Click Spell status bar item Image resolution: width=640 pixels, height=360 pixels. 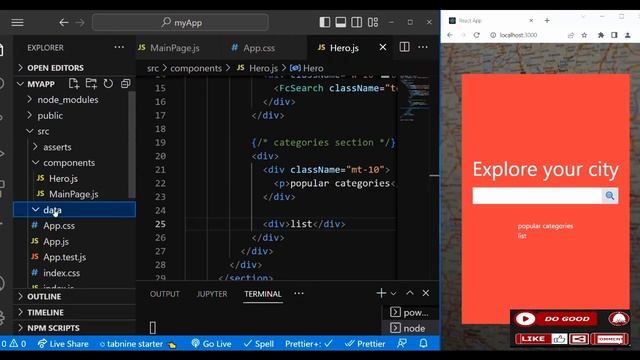point(259,344)
